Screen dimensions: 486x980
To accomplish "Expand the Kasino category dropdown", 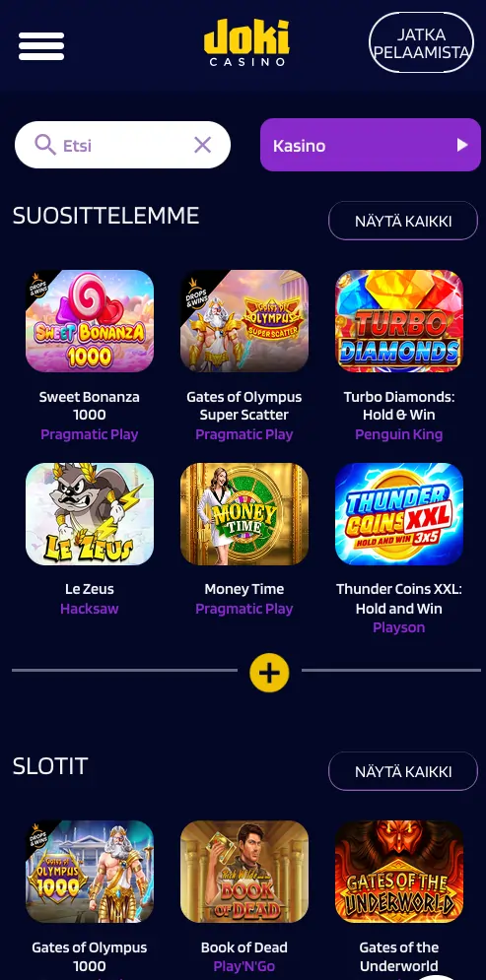I will coord(371,145).
